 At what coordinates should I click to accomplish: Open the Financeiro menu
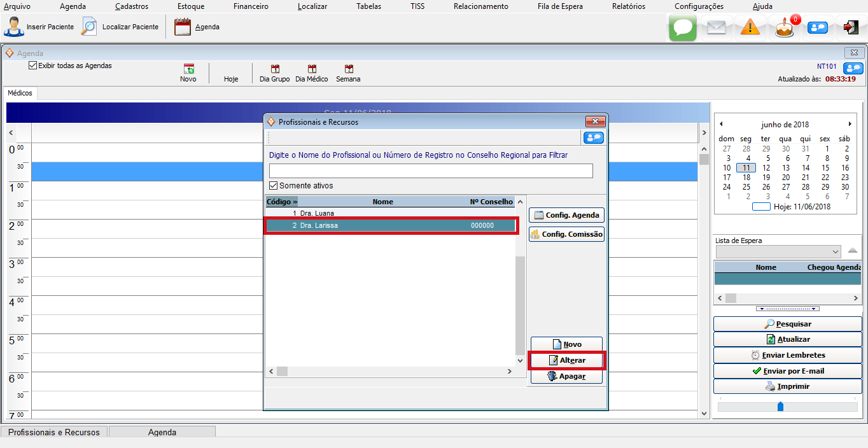pos(251,6)
